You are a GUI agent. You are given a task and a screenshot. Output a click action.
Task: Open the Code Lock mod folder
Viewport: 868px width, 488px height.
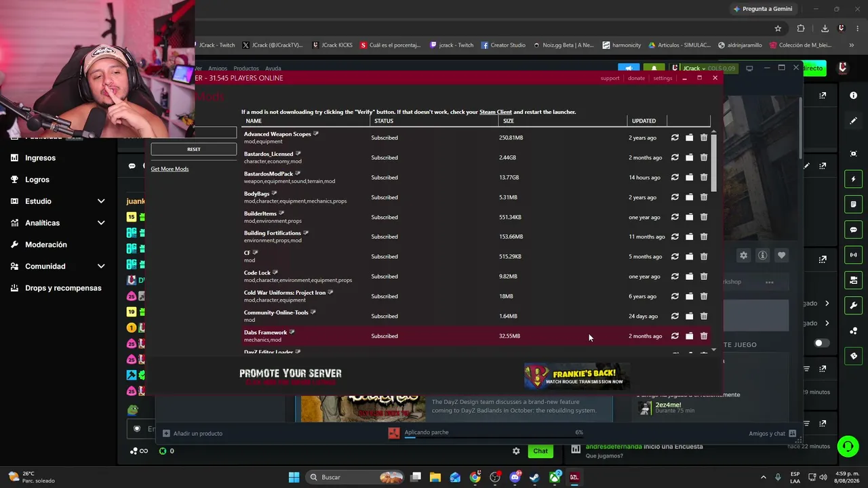(689, 277)
